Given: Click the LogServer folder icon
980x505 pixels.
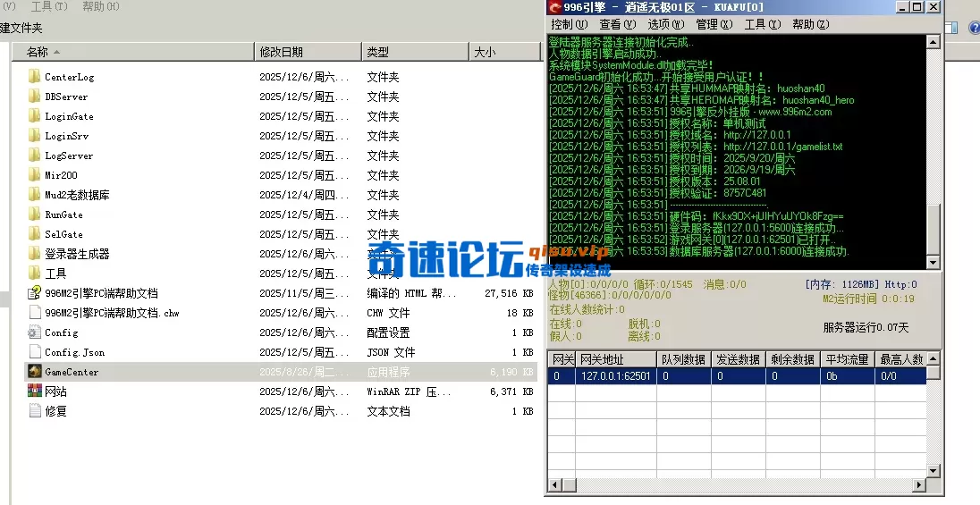Looking at the screenshot, I should tap(34, 156).
